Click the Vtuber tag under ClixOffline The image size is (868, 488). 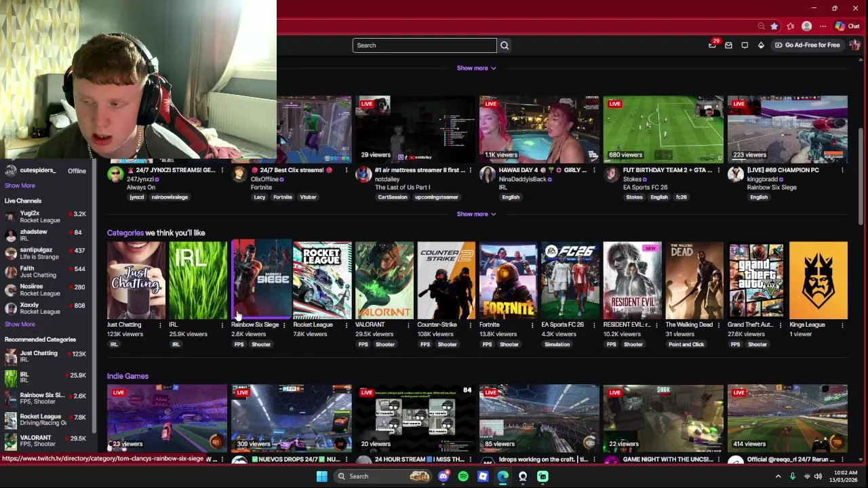pyautogui.click(x=308, y=197)
